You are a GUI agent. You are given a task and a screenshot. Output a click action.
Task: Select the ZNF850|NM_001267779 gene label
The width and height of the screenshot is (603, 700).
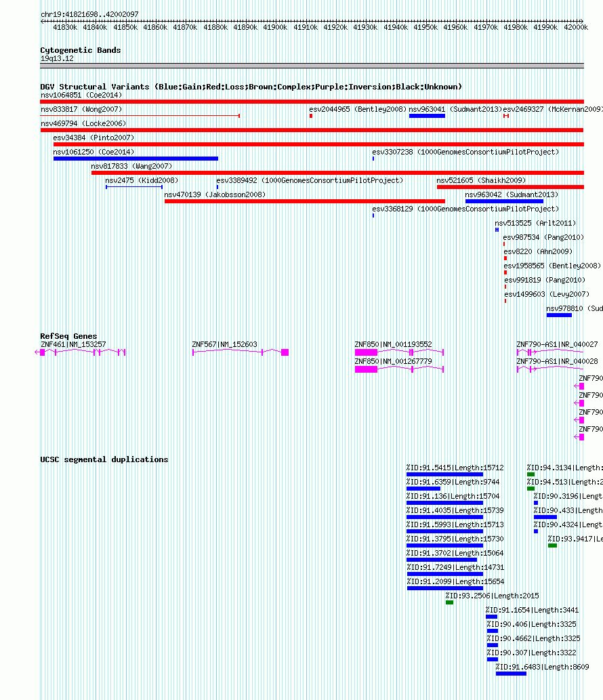(x=393, y=362)
